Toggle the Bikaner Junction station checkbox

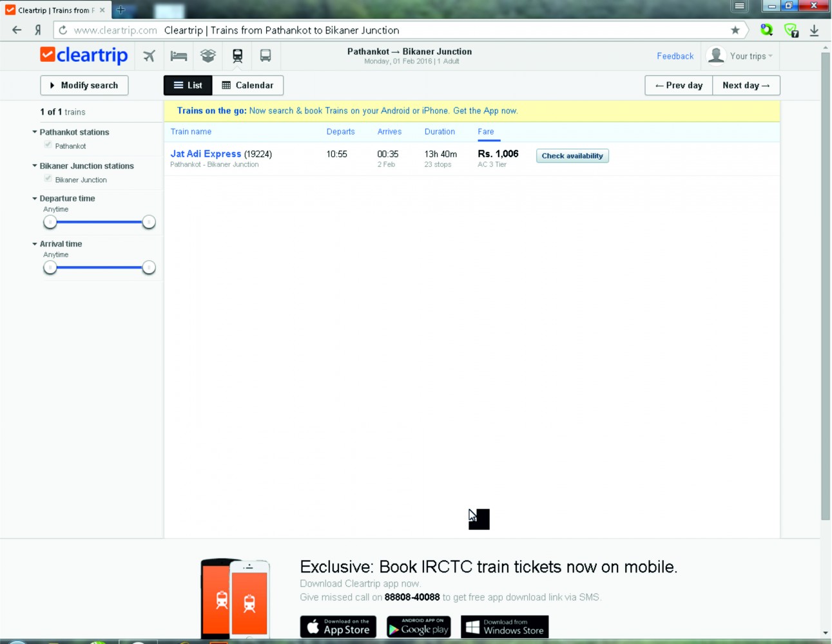click(x=48, y=178)
